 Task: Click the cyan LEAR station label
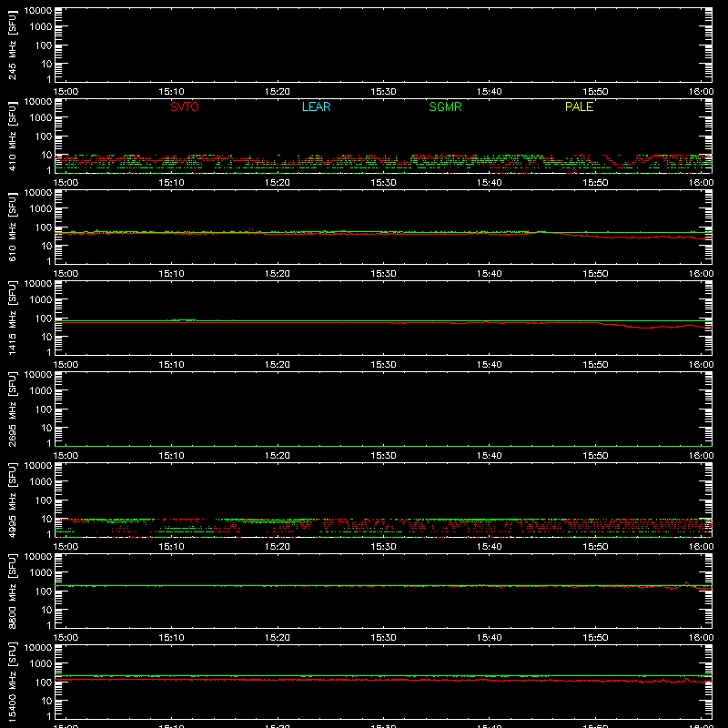[x=316, y=106]
